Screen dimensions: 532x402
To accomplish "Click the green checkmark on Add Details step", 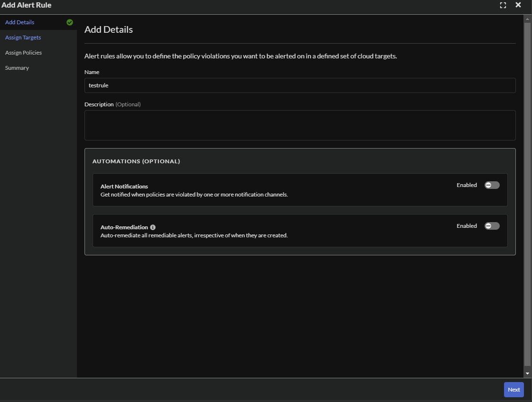I will pyautogui.click(x=69, y=22).
